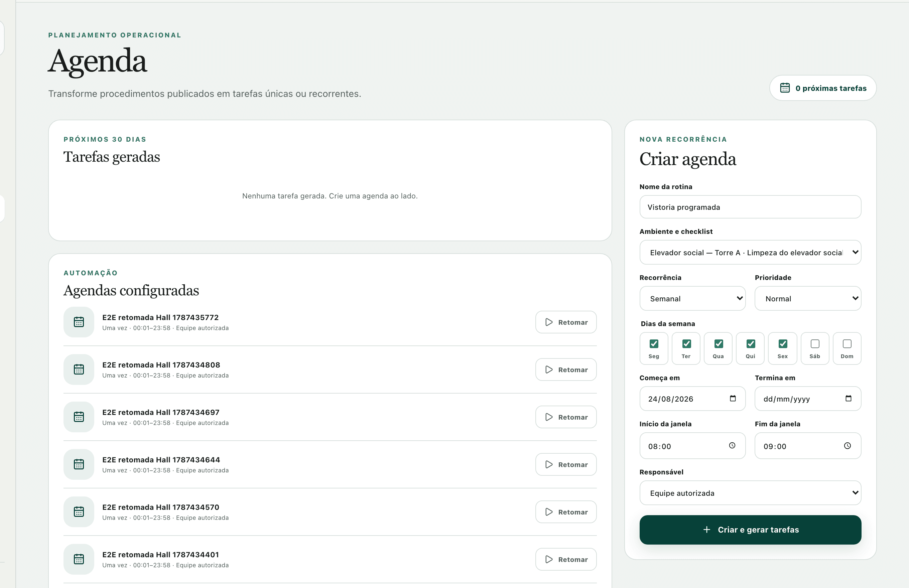Click calendar icon in próximas tarefas badge
The image size is (909, 588).
(785, 88)
